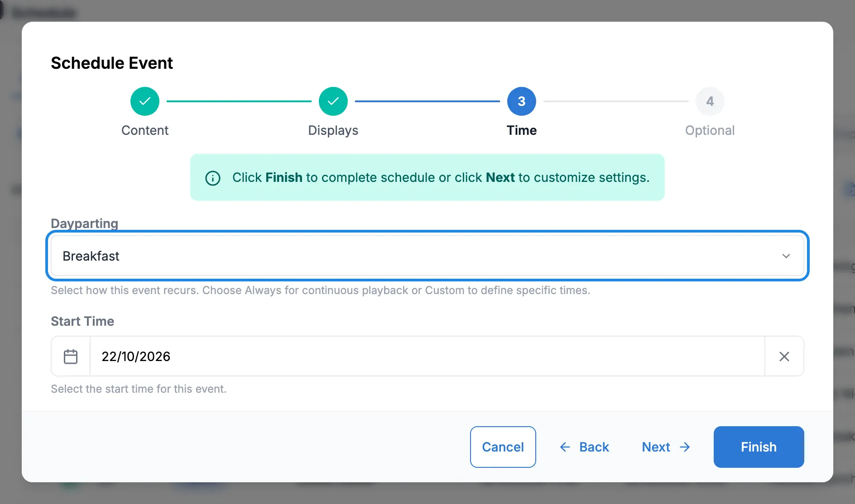Select the Optional step label
The width and height of the screenshot is (855, 504).
coord(710,130)
